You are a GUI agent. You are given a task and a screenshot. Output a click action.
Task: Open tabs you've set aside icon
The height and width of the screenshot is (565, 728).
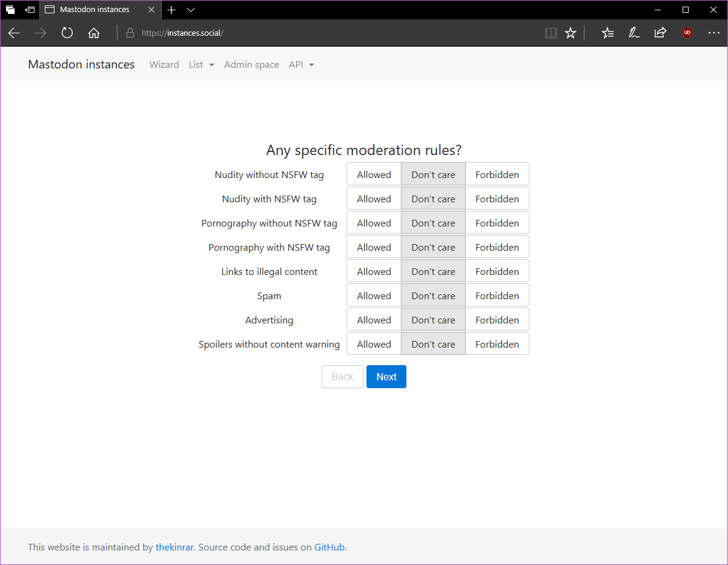point(10,10)
